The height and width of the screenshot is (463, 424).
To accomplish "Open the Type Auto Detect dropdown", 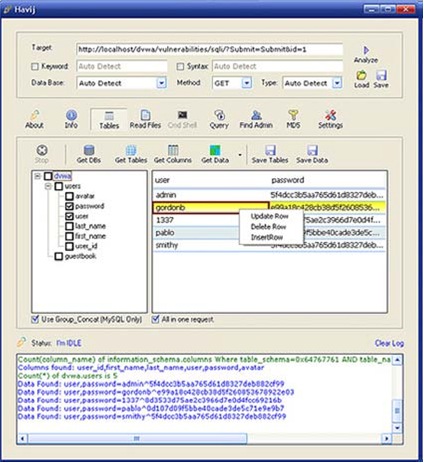I will tap(337, 83).
